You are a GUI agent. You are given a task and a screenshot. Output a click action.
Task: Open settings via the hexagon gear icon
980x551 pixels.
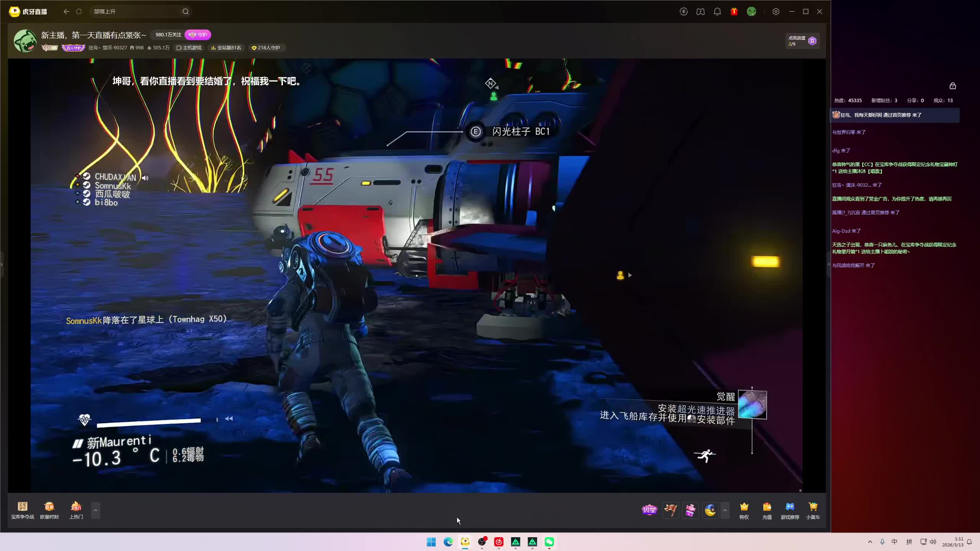coord(776,11)
